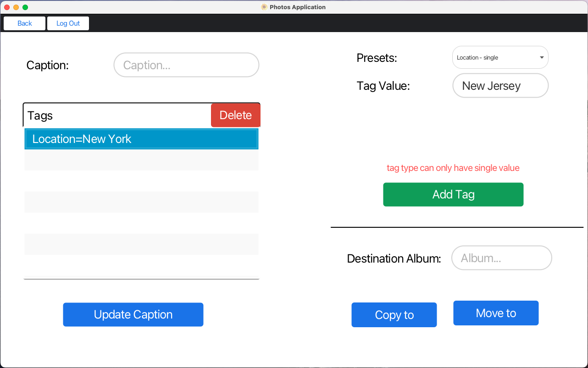Expand the Location - single preset selector

coord(500,57)
